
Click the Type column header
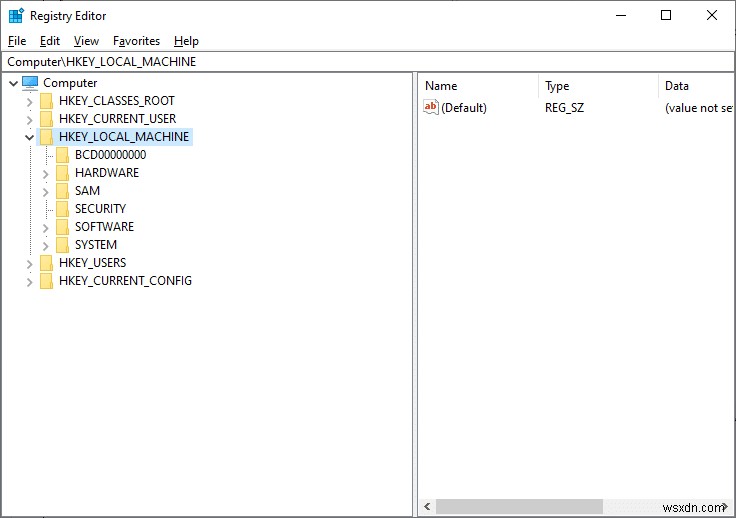tap(598, 86)
